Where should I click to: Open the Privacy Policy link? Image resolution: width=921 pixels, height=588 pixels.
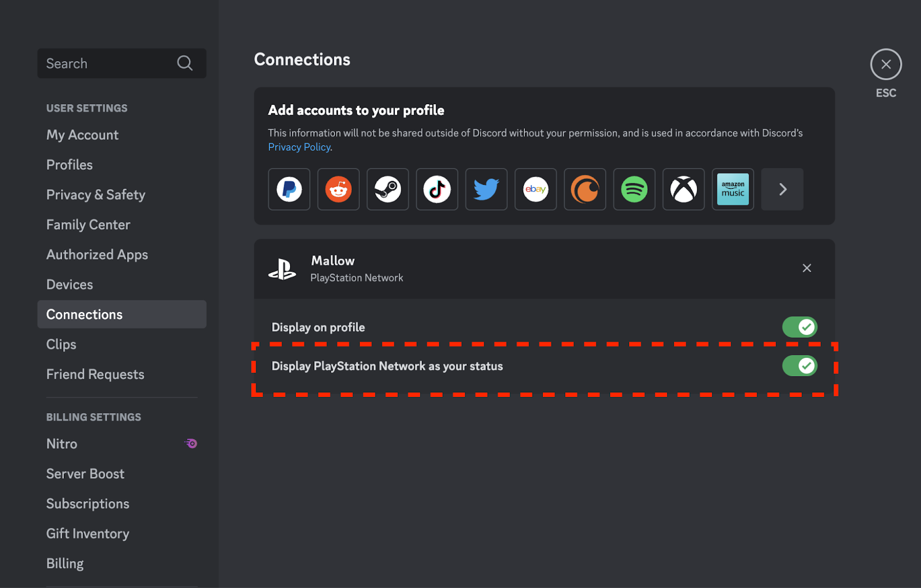pos(299,147)
